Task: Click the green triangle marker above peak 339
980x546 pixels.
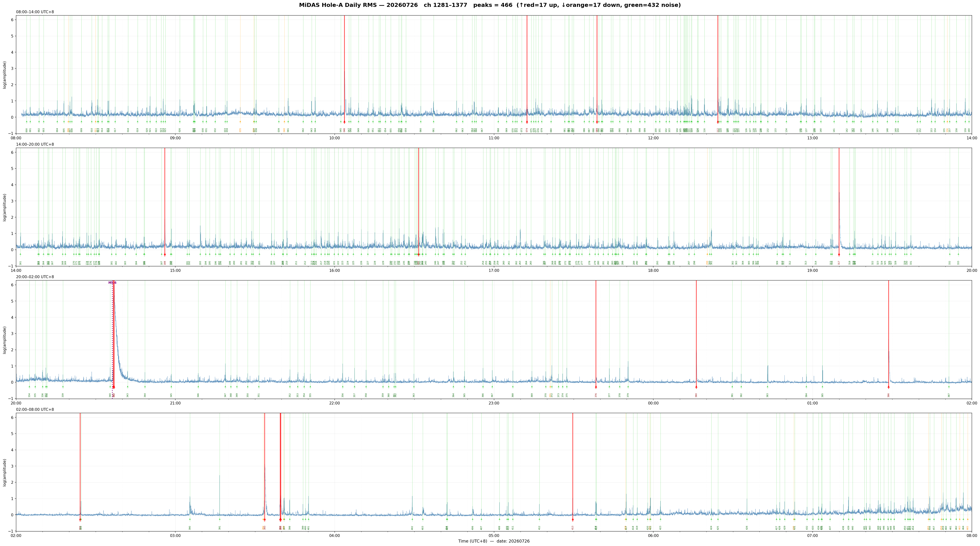Action: tap(63, 387)
